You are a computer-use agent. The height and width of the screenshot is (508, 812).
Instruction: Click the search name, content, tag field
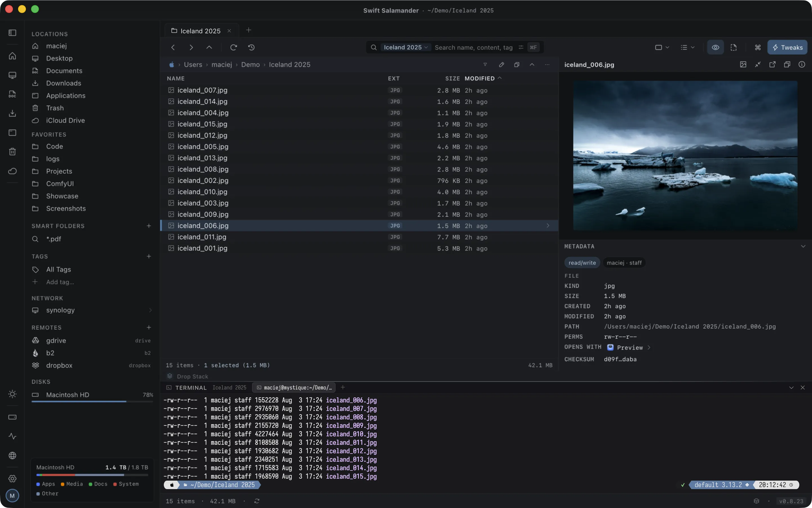coord(473,47)
